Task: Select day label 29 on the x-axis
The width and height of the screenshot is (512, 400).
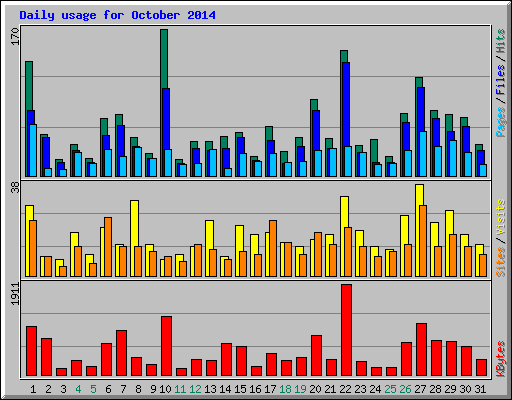Action: click(450, 389)
